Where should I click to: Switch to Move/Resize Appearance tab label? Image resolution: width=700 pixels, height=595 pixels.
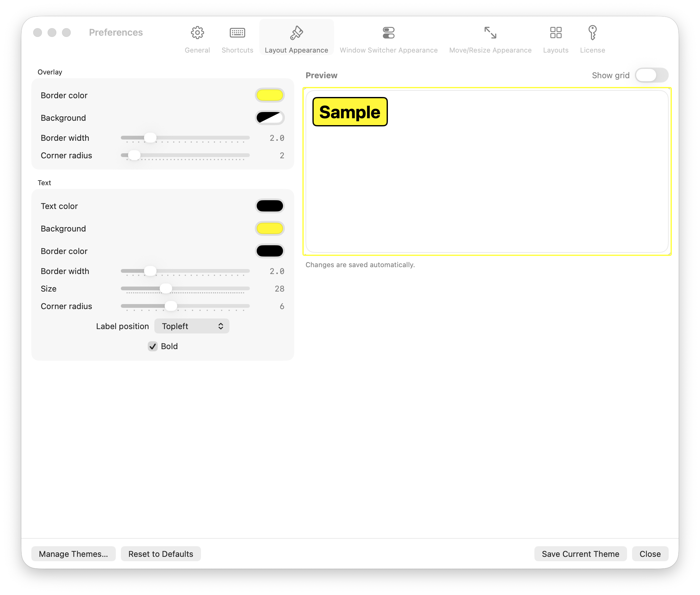490,50
